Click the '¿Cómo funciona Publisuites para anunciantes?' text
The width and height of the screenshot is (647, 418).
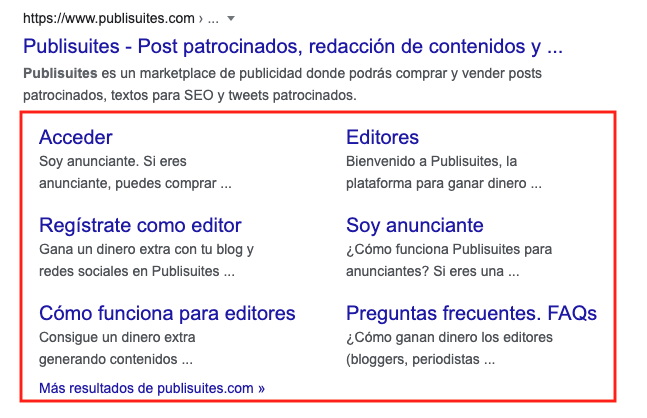448,249
